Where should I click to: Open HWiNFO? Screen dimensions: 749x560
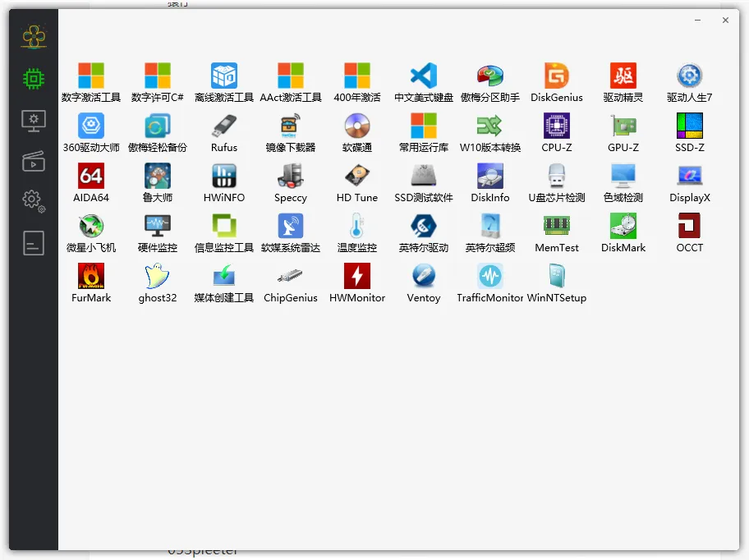pyautogui.click(x=224, y=176)
